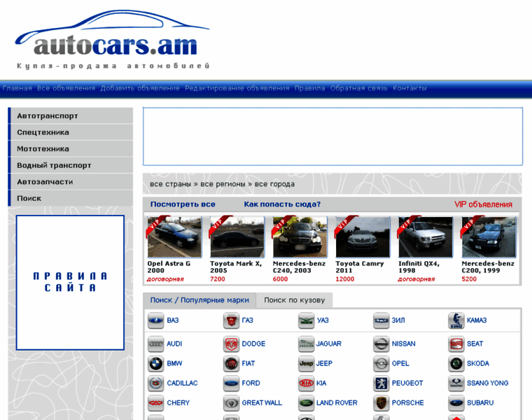Click the Nissan logo icon
This screenshot has width=532, height=420.
coord(381,344)
